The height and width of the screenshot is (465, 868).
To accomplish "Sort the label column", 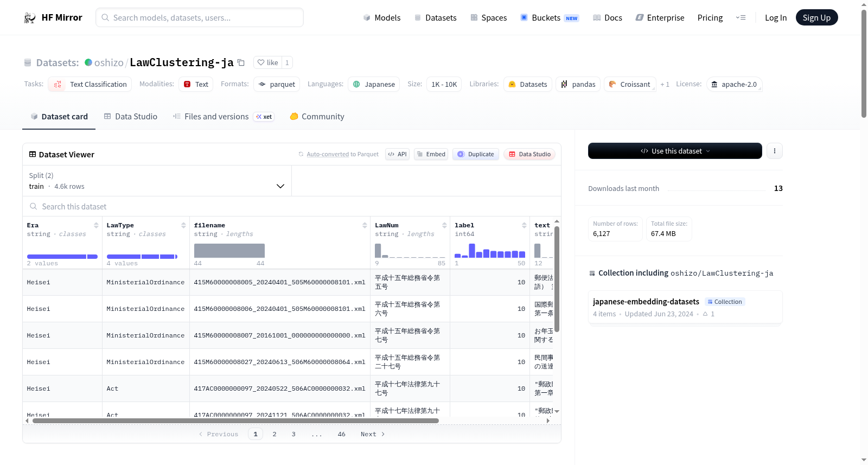I will coord(524,226).
